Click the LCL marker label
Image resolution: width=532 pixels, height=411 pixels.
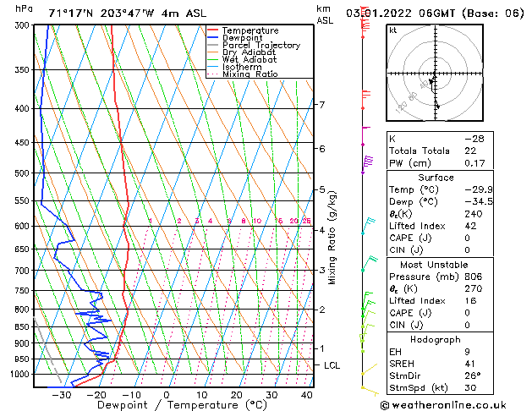(x=332, y=365)
